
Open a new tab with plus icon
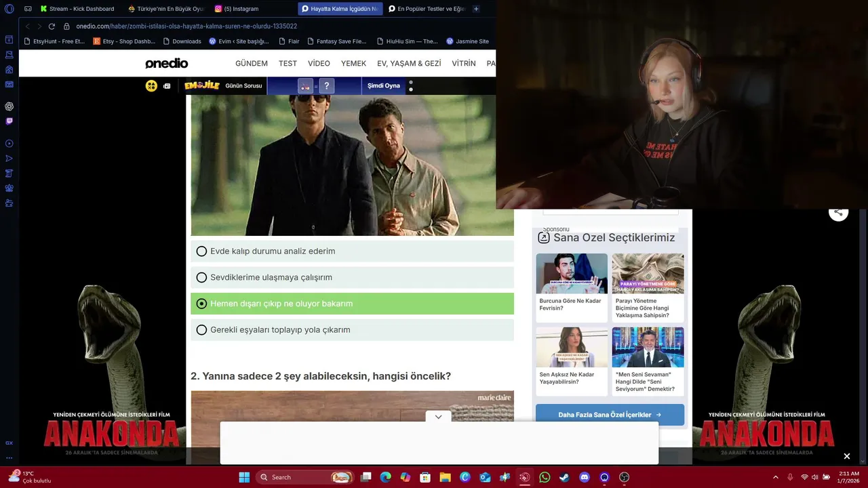click(476, 9)
